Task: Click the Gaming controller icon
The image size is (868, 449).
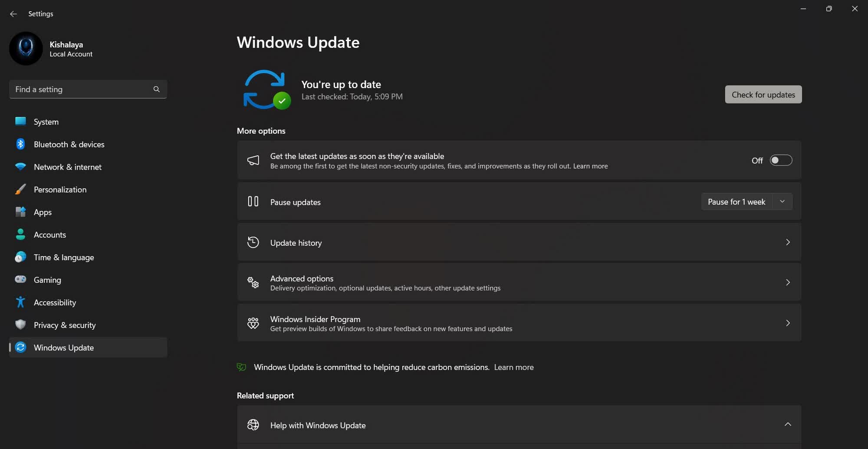Action: pyautogui.click(x=20, y=279)
